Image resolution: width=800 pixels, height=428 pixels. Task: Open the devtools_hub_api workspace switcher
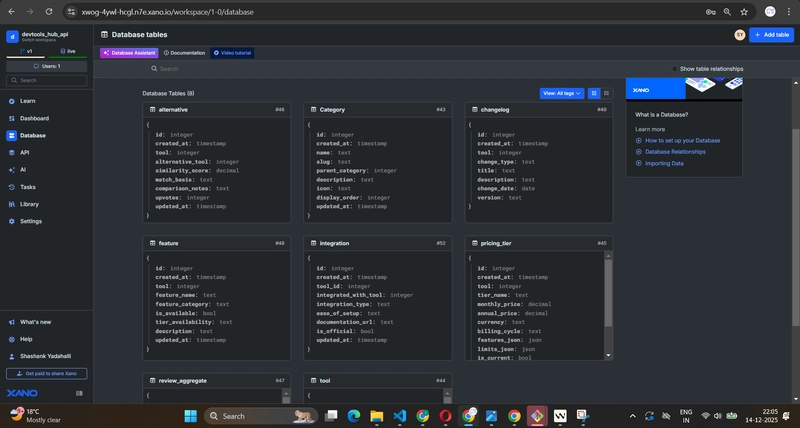pyautogui.click(x=44, y=35)
